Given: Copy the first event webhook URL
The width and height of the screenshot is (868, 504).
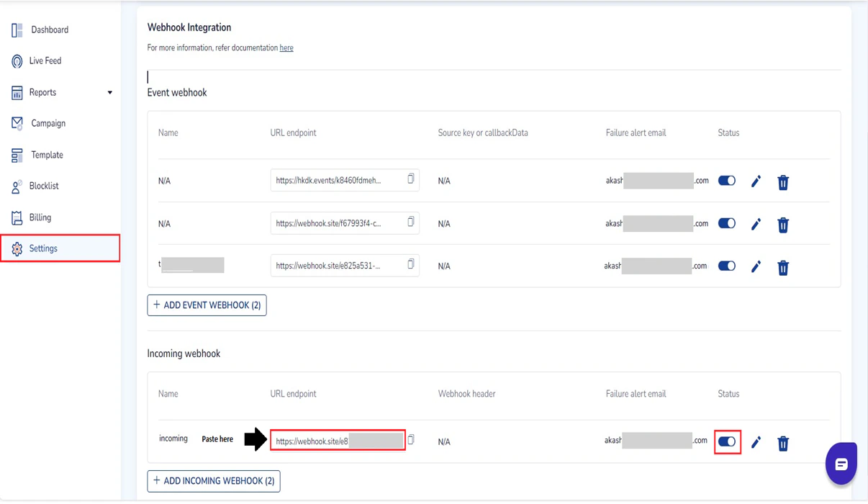Looking at the screenshot, I should pos(411,180).
